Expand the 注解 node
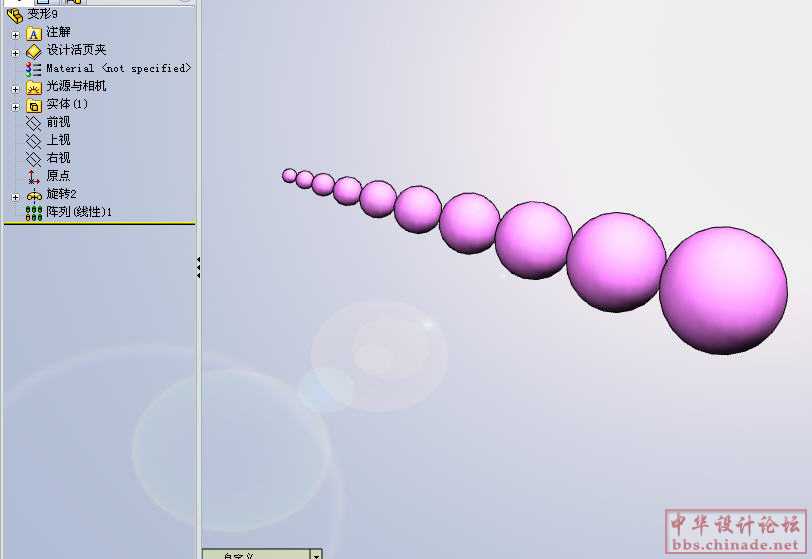The width and height of the screenshot is (812, 559). click(15, 35)
